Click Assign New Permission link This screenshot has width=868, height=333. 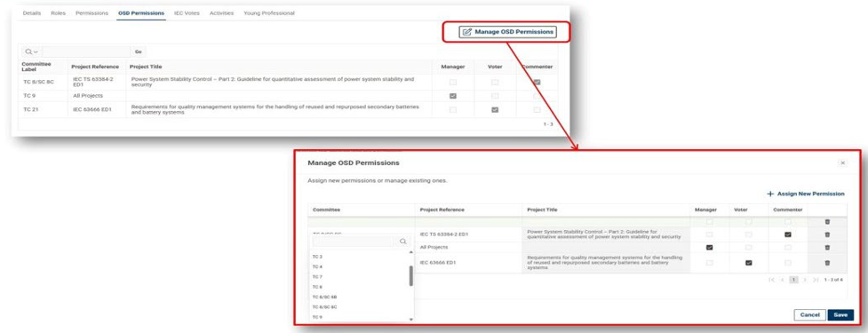806,194
